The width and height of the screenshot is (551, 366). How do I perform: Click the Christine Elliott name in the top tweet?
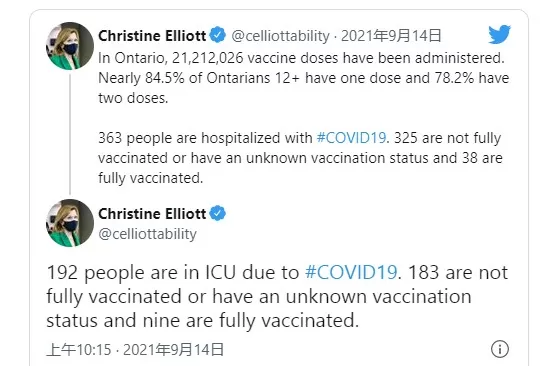(152, 36)
